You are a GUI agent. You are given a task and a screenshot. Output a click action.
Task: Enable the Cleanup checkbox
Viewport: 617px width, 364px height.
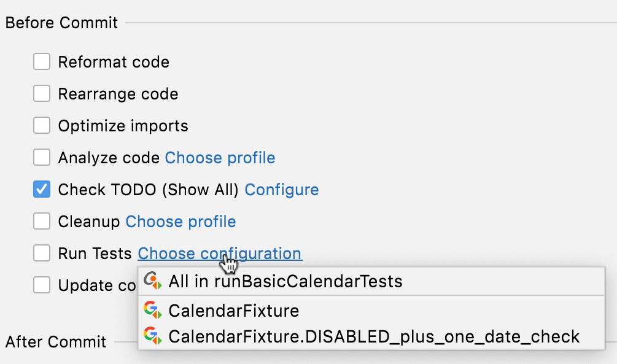pos(41,221)
